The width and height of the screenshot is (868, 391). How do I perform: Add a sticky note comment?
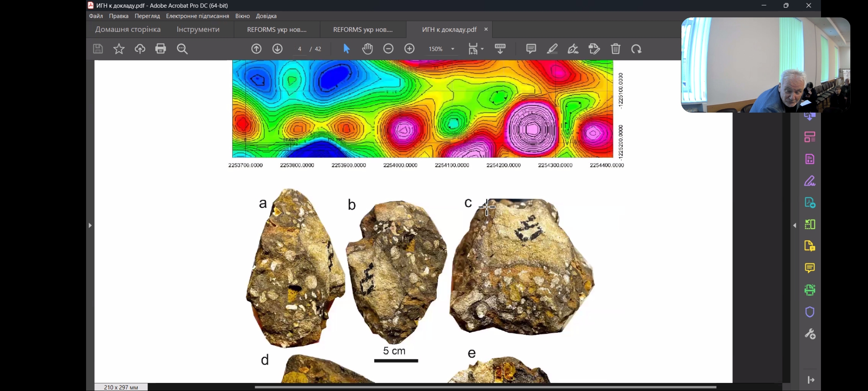(x=531, y=49)
